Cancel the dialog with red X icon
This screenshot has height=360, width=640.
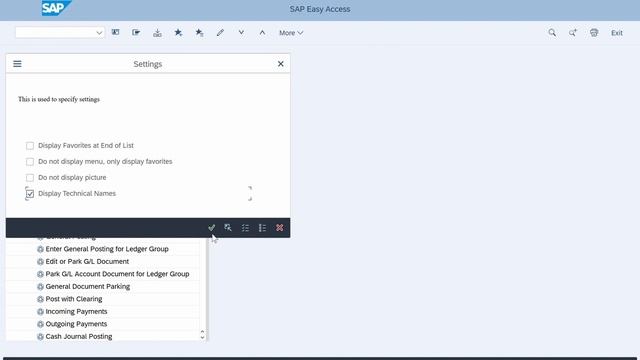click(280, 228)
